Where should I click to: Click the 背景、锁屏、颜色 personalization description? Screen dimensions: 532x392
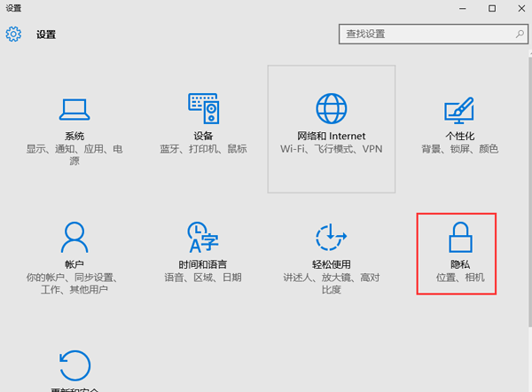click(x=459, y=149)
